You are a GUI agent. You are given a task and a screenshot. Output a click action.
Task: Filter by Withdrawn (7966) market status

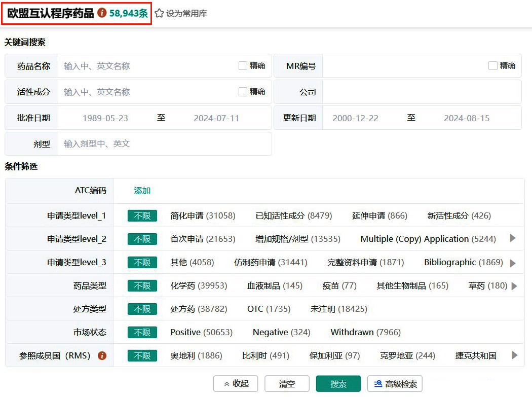point(365,332)
